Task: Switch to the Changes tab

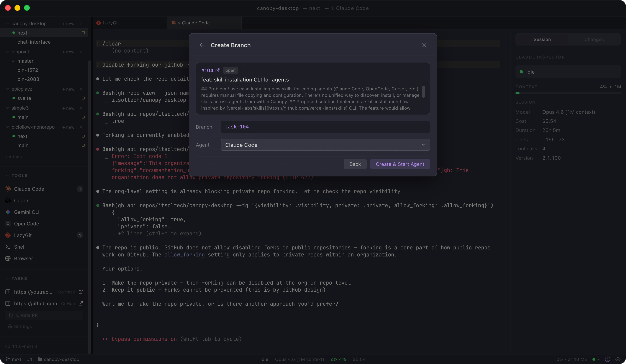Action: point(594,39)
